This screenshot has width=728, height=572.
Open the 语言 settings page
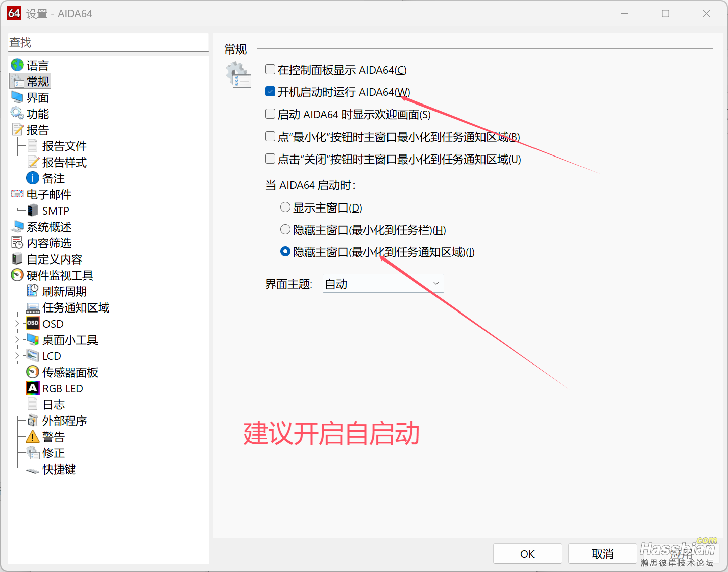click(x=38, y=65)
